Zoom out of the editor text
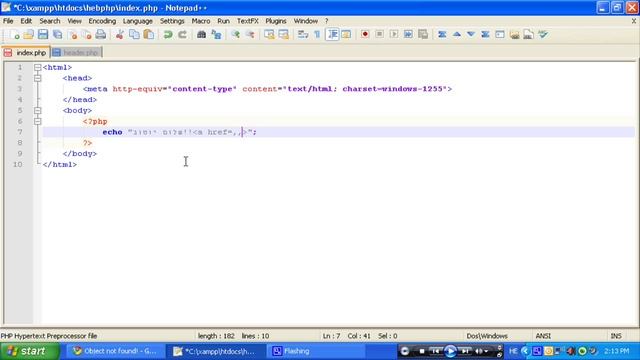 pos(250,35)
